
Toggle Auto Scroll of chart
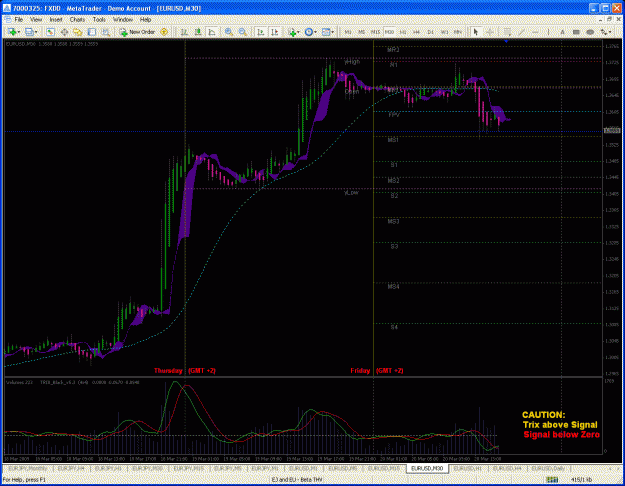[x=261, y=32]
